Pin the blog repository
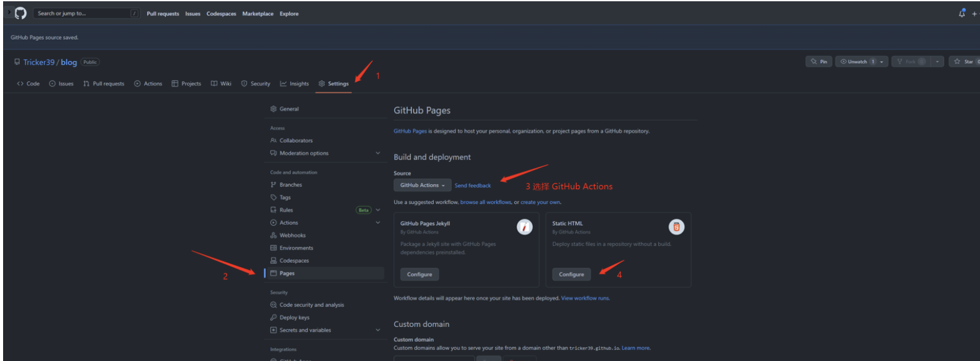The image size is (980, 361). coord(819,62)
